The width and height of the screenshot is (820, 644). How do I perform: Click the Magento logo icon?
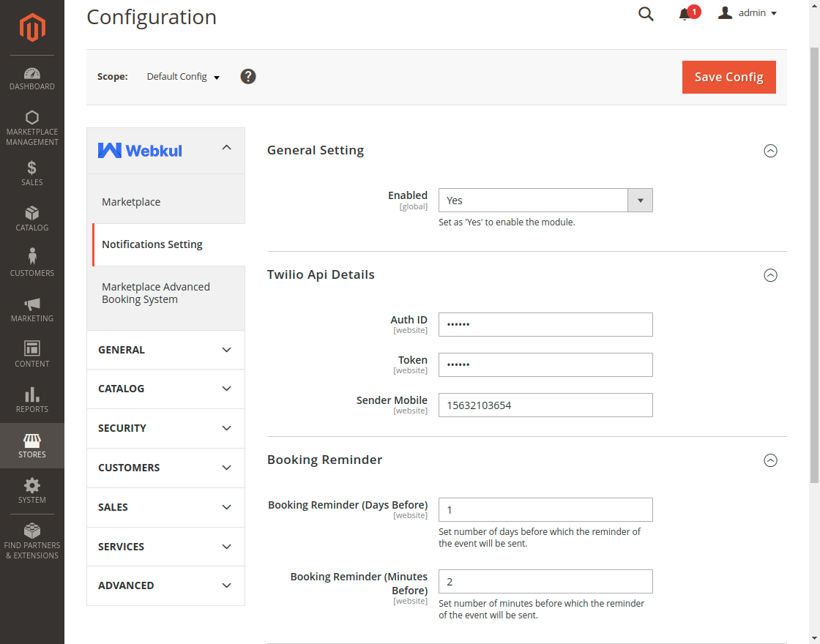pos(32,28)
